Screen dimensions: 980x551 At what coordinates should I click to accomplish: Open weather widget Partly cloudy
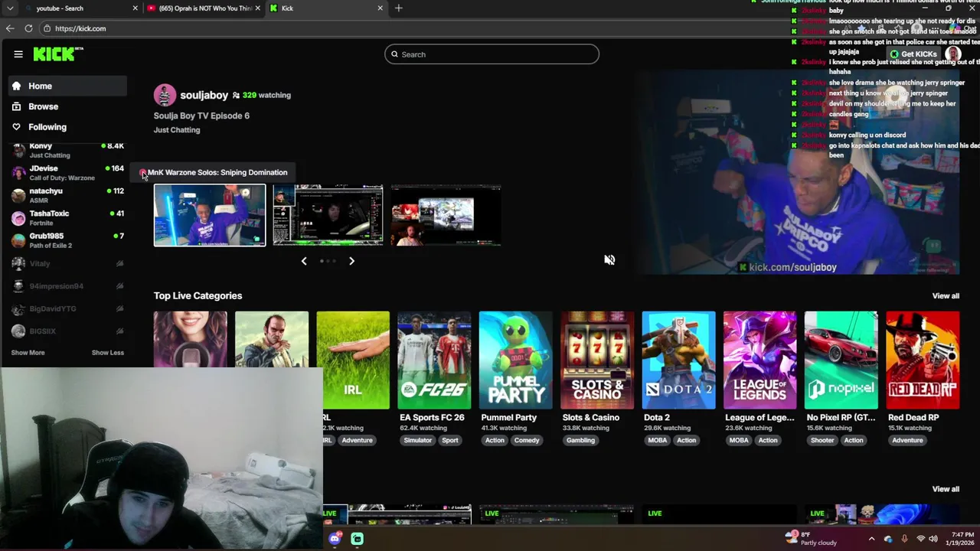coord(812,539)
